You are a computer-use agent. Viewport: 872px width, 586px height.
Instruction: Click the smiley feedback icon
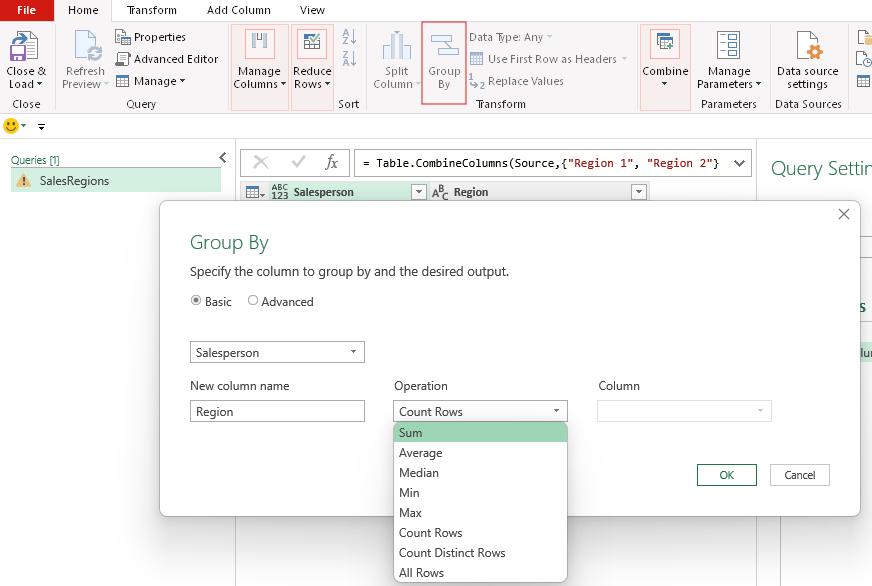(11, 126)
